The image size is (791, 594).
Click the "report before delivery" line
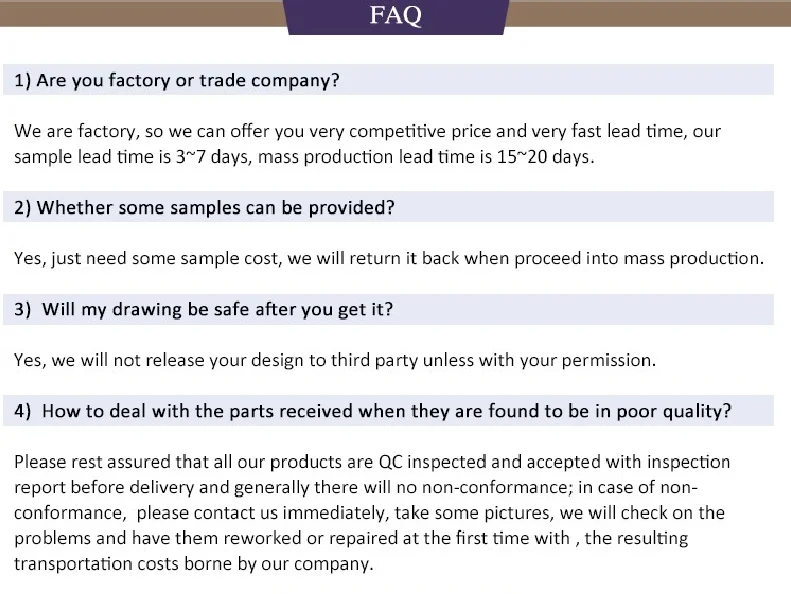[100, 488]
